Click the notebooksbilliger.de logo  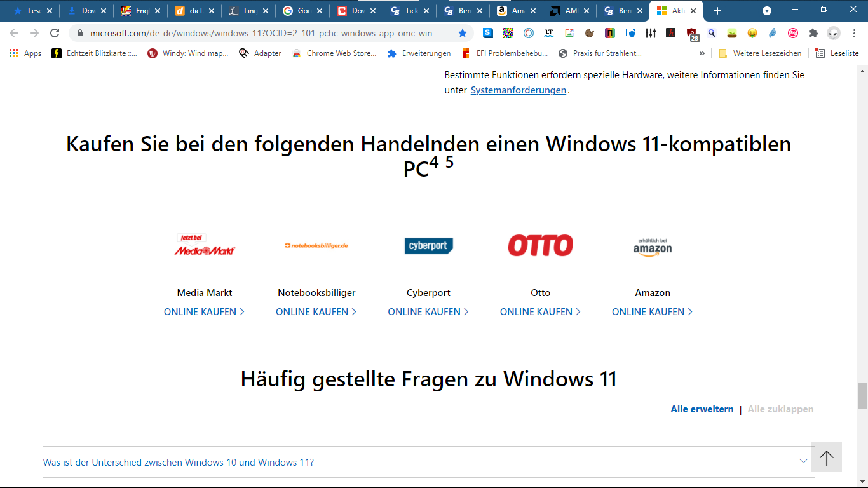click(316, 245)
